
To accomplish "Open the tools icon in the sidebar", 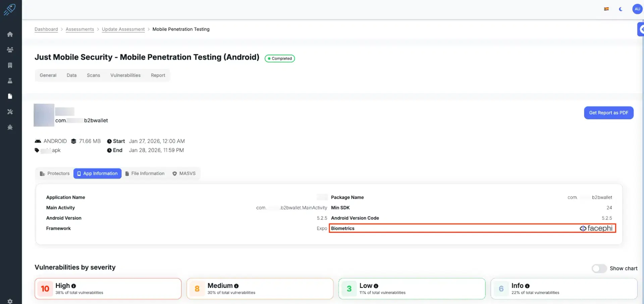I will 10,112.
